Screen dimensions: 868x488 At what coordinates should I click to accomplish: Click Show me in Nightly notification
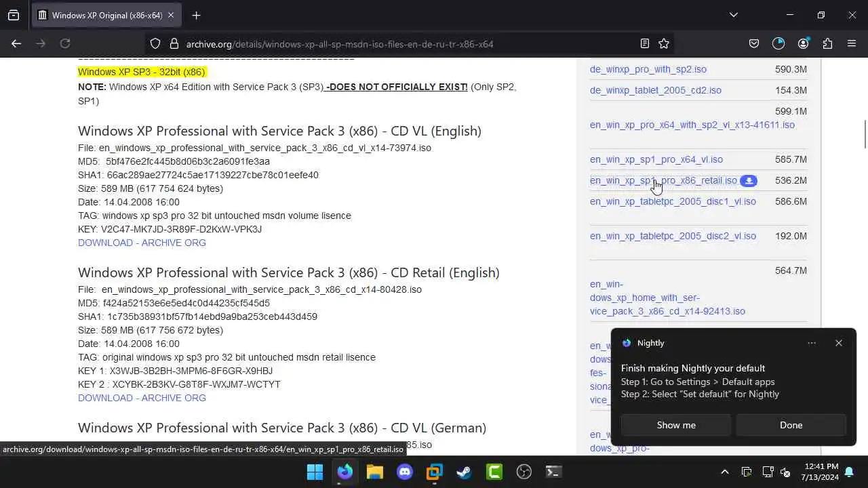[x=676, y=425]
